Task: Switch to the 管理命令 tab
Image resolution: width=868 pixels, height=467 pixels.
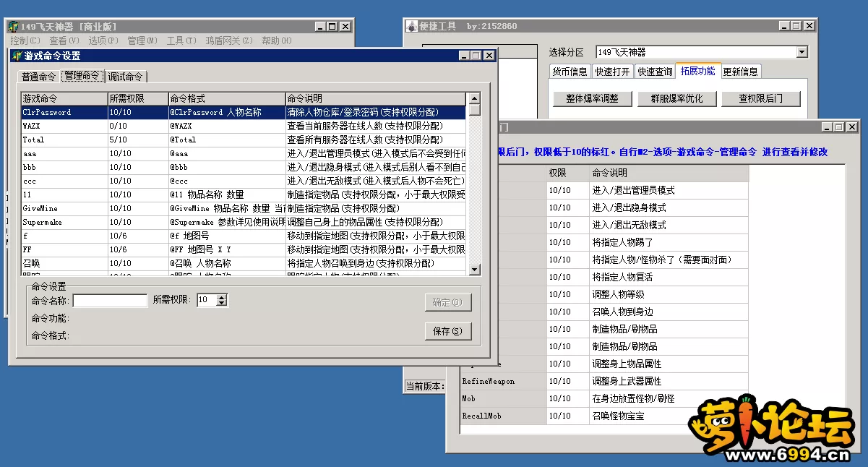Action: click(82, 75)
